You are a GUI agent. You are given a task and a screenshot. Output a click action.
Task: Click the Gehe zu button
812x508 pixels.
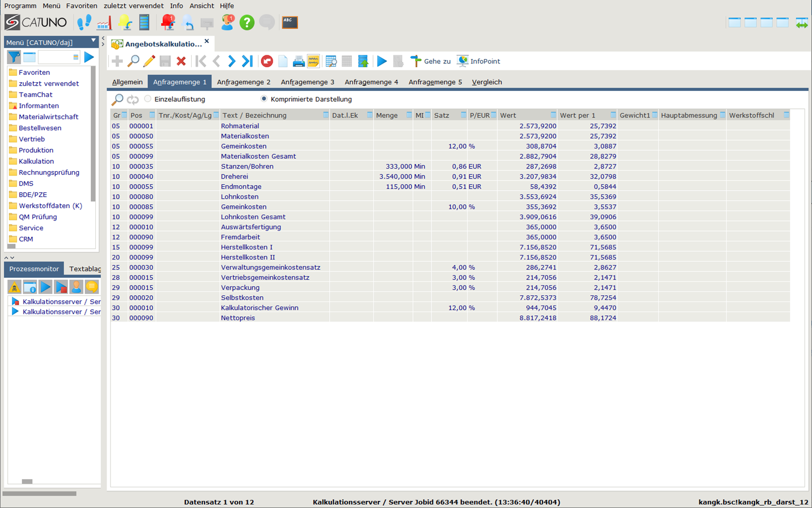pyautogui.click(x=431, y=61)
